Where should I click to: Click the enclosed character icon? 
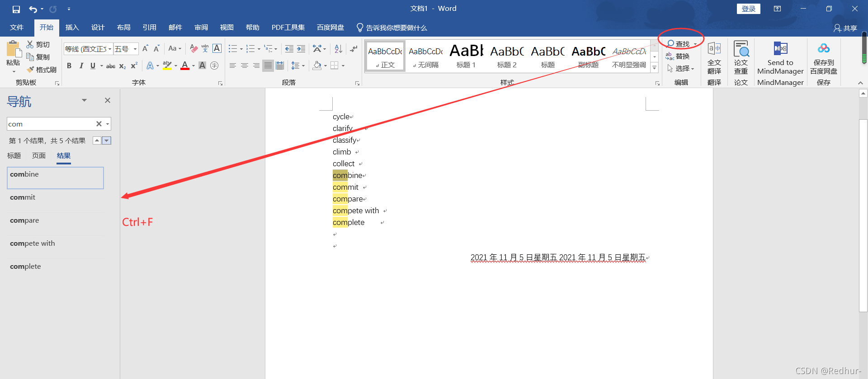(214, 66)
